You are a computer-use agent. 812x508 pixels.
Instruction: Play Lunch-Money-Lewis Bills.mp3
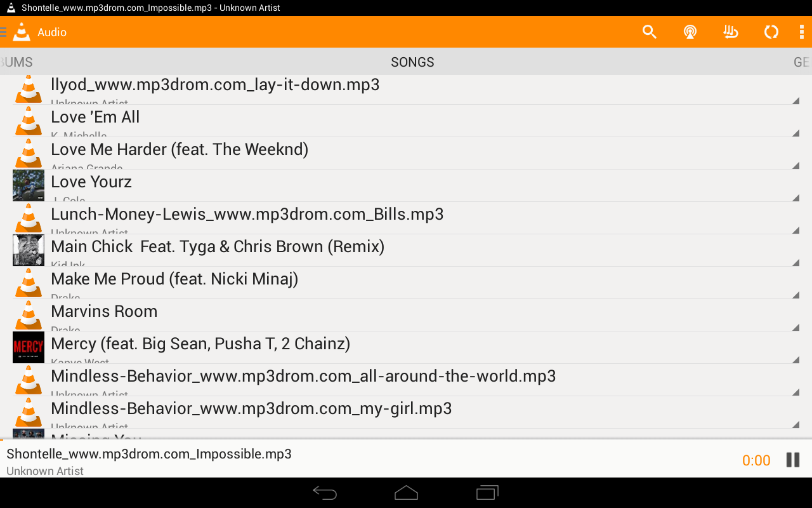406,218
